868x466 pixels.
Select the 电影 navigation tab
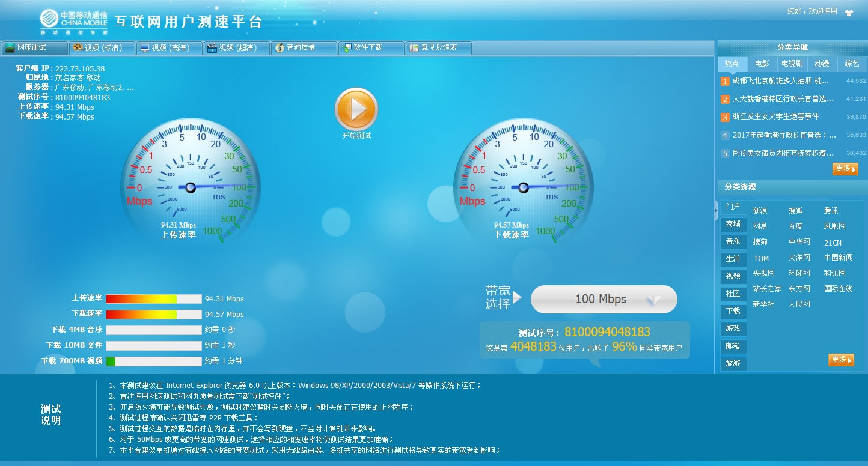click(x=762, y=64)
